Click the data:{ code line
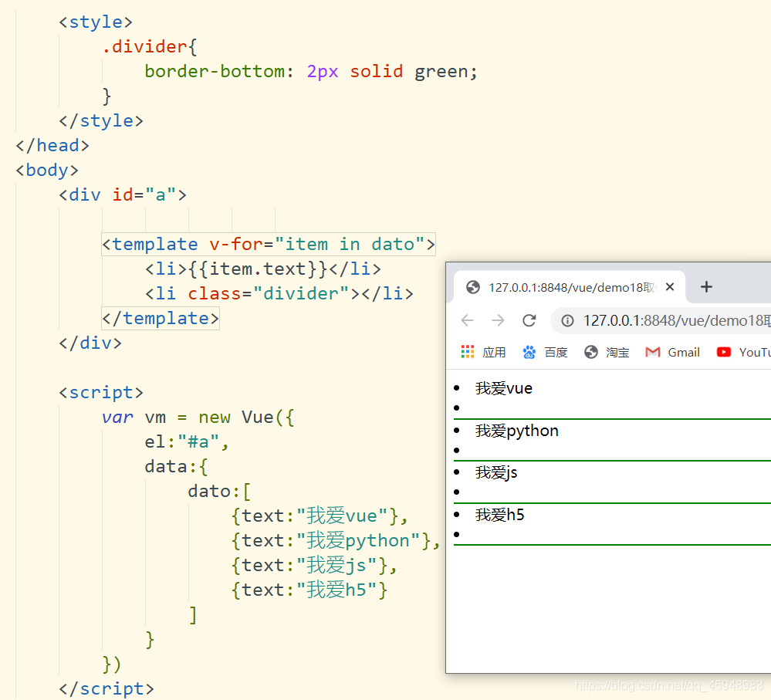The image size is (771, 700). (176, 466)
